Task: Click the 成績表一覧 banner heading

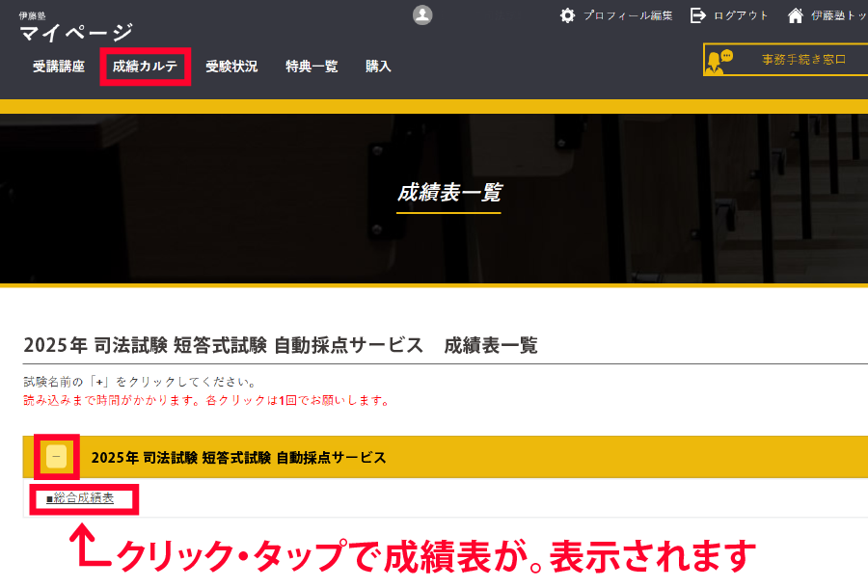Action: click(x=448, y=193)
